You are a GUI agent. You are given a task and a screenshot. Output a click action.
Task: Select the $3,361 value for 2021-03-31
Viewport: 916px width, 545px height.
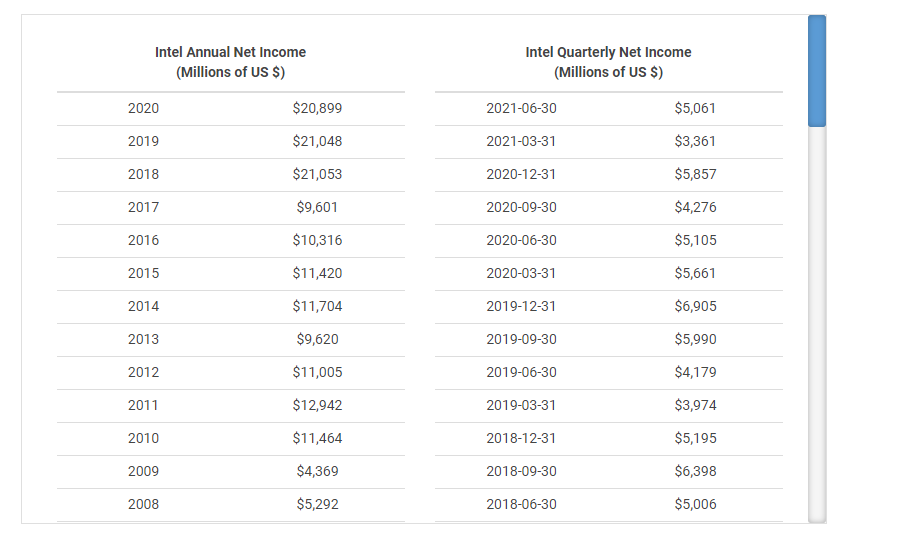(x=695, y=141)
